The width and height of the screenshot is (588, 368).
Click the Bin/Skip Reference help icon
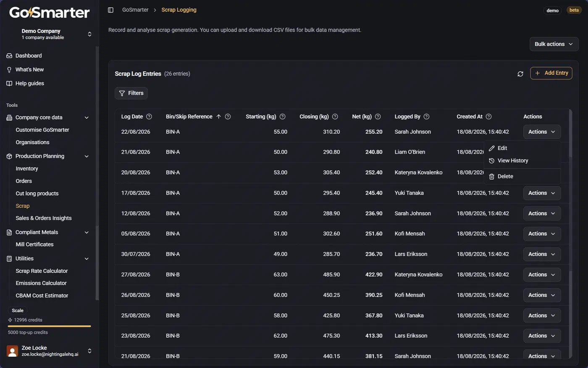(228, 116)
